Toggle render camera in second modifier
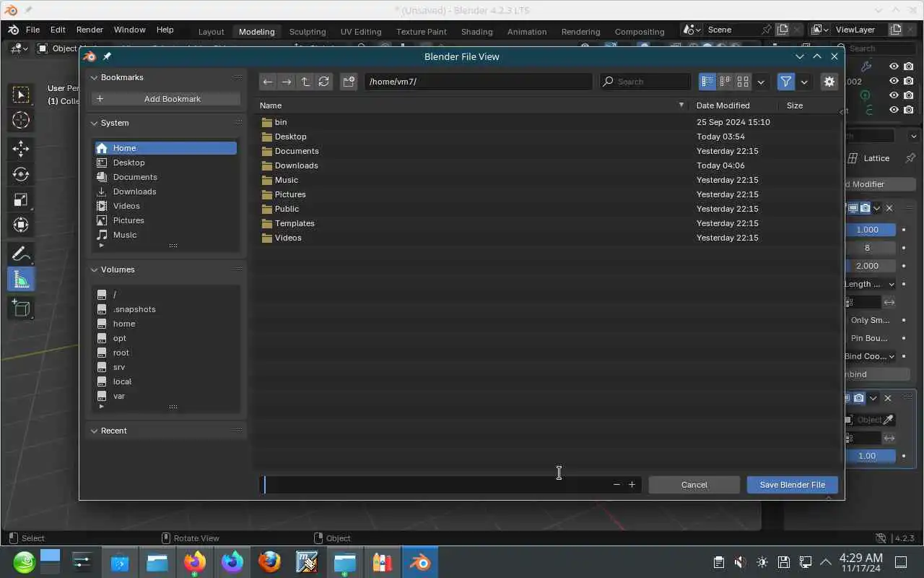This screenshot has height=578, width=924. tap(859, 398)
